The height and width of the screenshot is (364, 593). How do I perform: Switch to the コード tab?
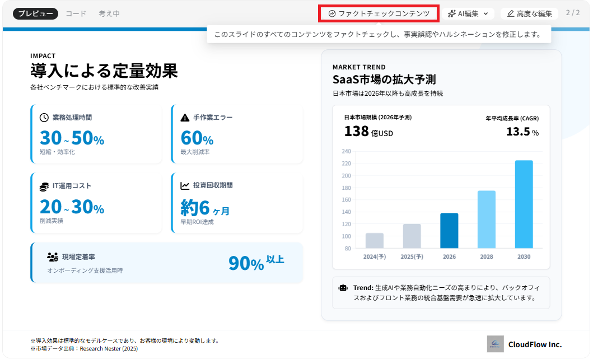(76, 13)
